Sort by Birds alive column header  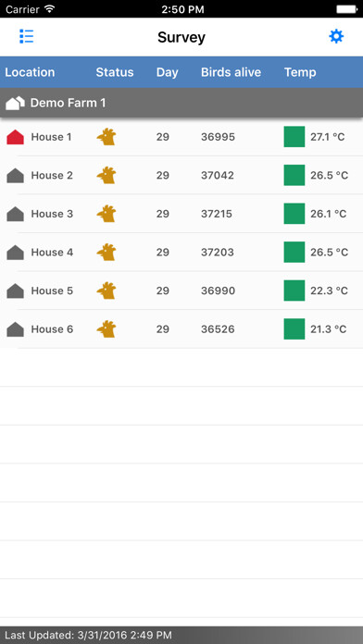tap(231, 72)
